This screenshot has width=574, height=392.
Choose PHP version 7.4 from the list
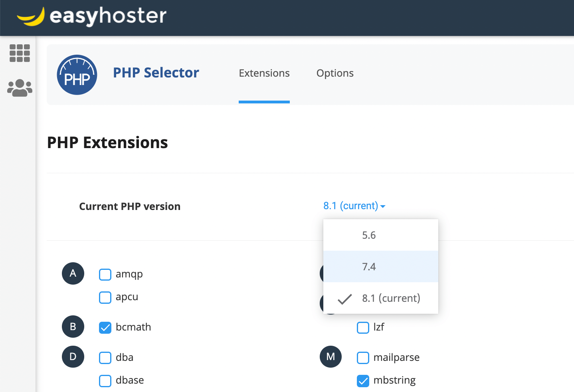tap(369, 267)
